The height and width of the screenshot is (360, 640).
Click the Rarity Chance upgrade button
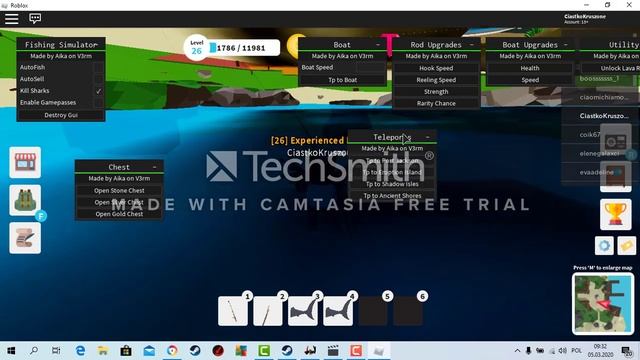click(436, 104)
